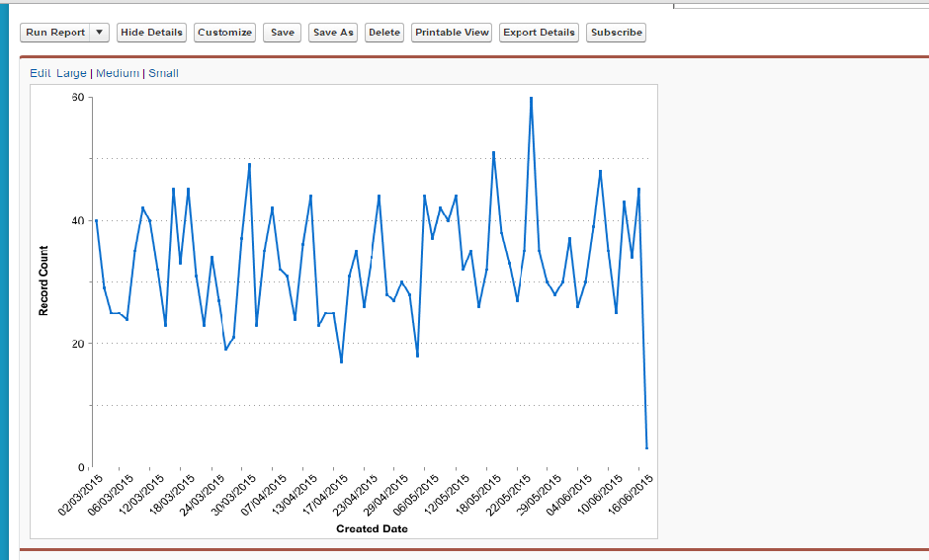Screen dimensions: 929x560
Task: Open the Printable View
Action: coord(452,33)
